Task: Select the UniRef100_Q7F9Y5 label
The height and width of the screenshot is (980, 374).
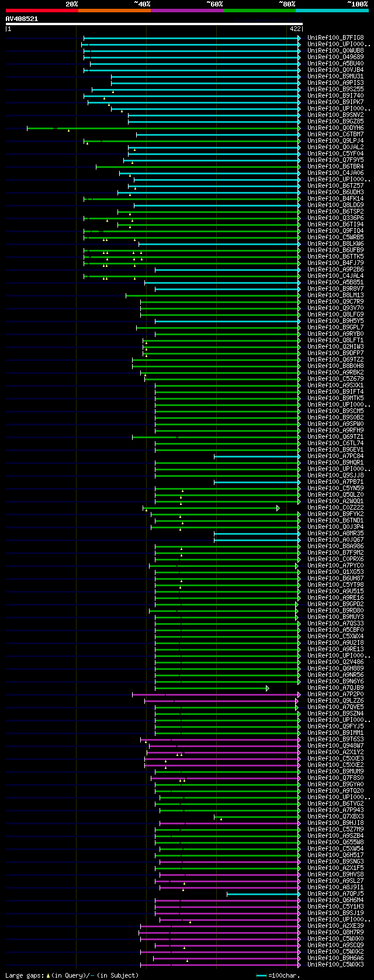Action: (335, 160)
